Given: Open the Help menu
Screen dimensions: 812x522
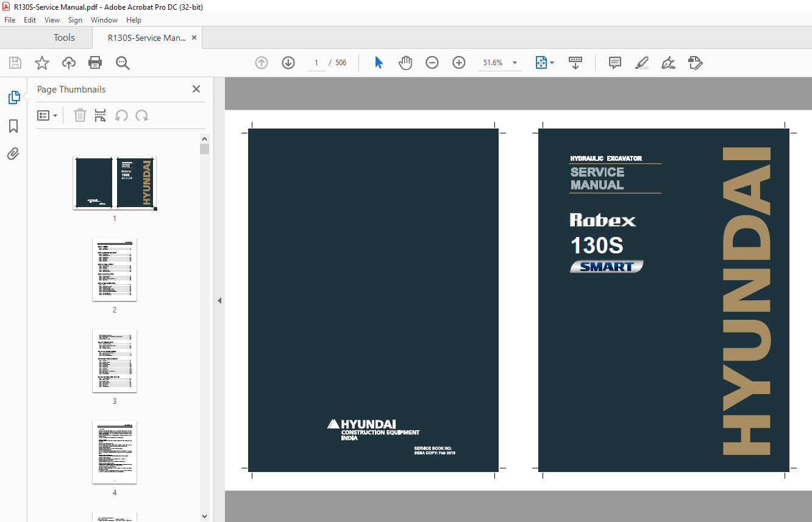Looking at the screenshot, I should pos(134,20).
